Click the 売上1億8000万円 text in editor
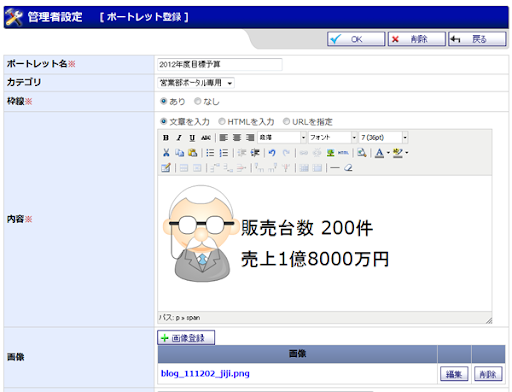 click(315, 259)
